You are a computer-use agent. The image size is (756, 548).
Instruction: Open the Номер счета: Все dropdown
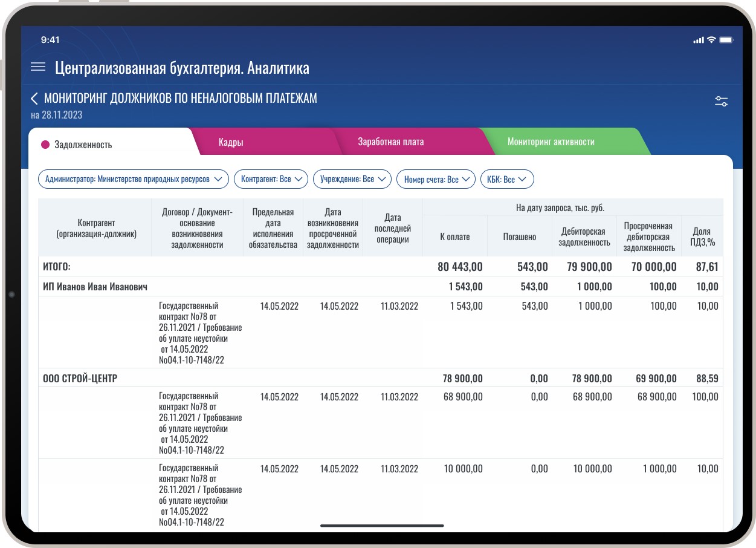[436, 180]
